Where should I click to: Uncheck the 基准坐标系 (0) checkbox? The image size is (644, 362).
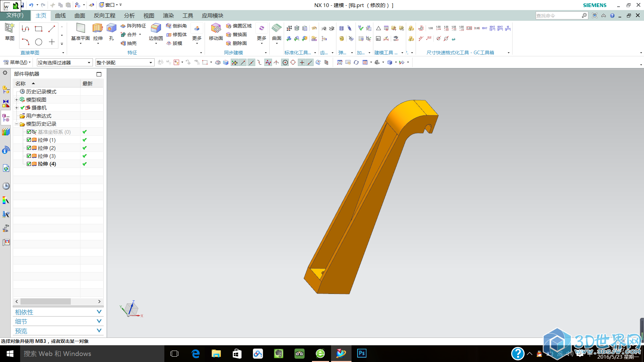point(29,132)
